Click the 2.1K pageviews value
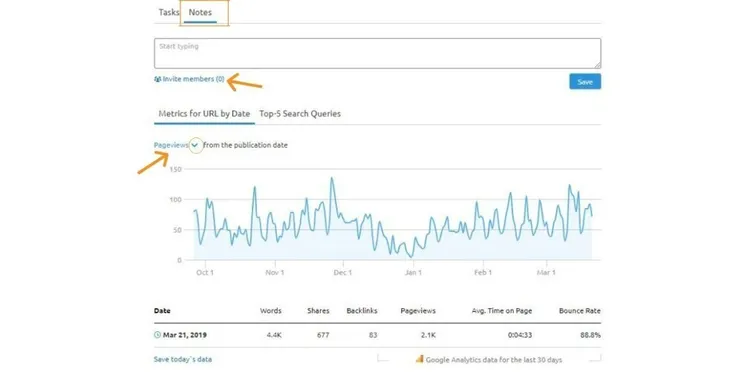The width and height of the screenshot is (750, 375). pos(428,335)
